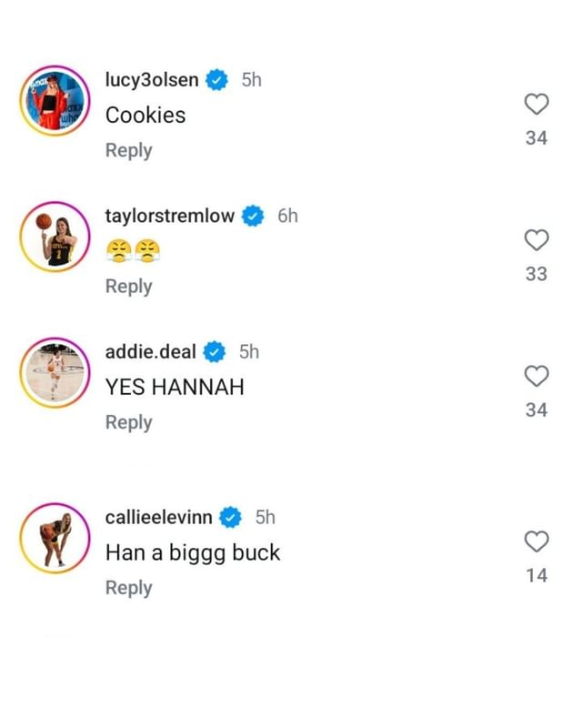This screenshot has width=582, height=728.
Task: Reply to addie.deal's comment
Action: click(x=128, y=422)
